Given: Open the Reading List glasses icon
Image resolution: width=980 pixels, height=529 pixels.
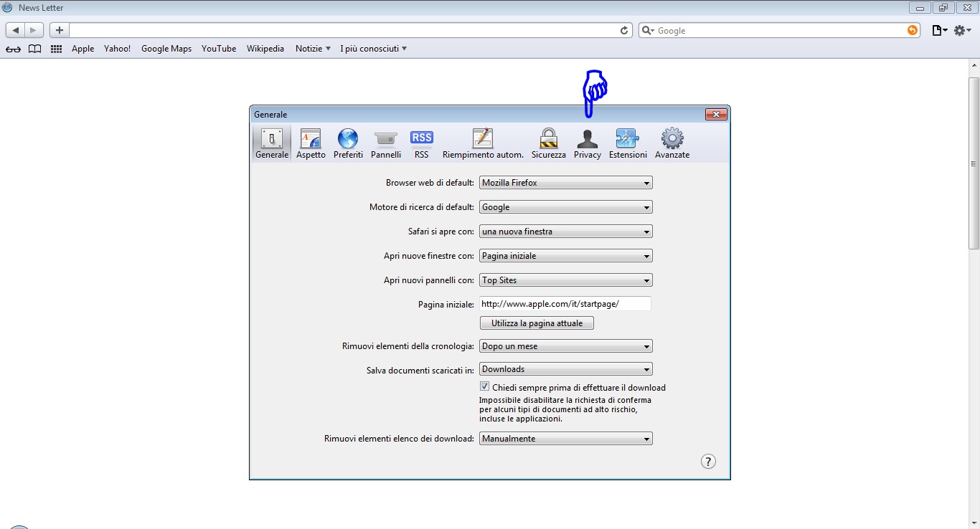Looking at the screenshot, I should coord(13,49).
